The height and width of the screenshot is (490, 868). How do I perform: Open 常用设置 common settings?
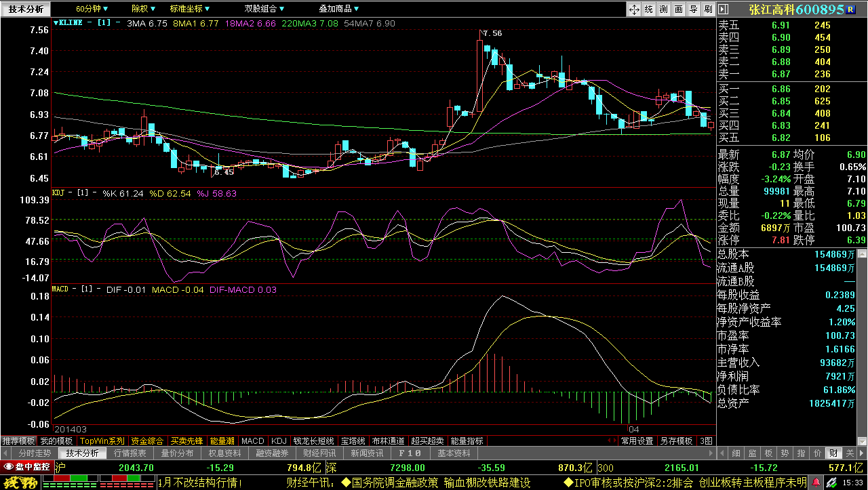click(637, 441)
